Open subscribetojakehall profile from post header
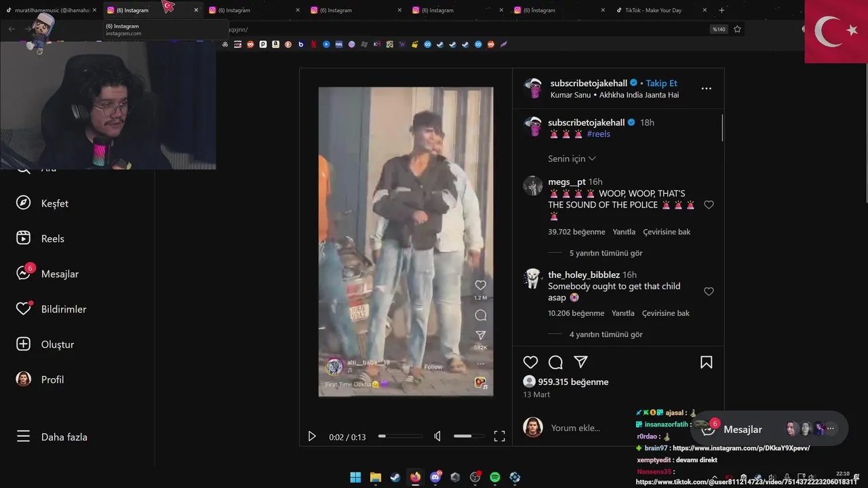868x488 pixels. 589,83
